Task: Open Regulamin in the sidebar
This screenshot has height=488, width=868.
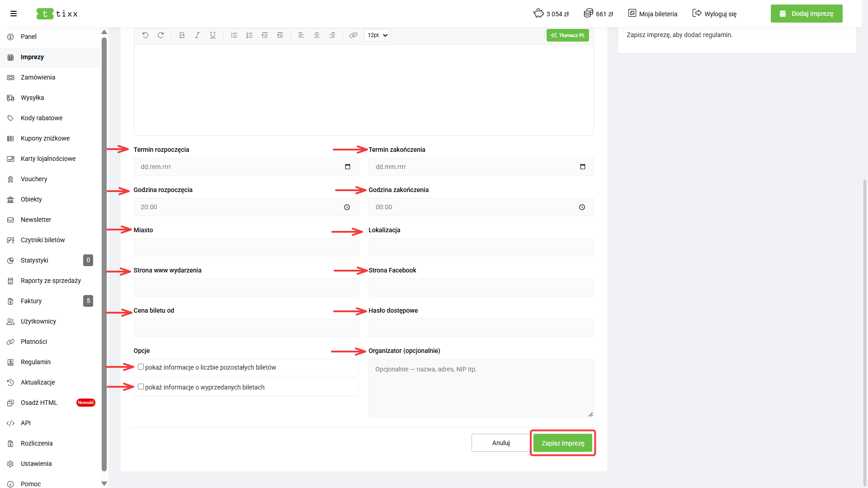Action: click(50, 362)
